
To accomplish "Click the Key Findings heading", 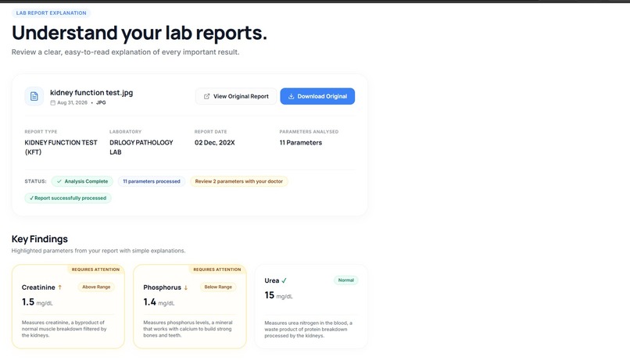I will pyautogui.click(x=40, y=239).
